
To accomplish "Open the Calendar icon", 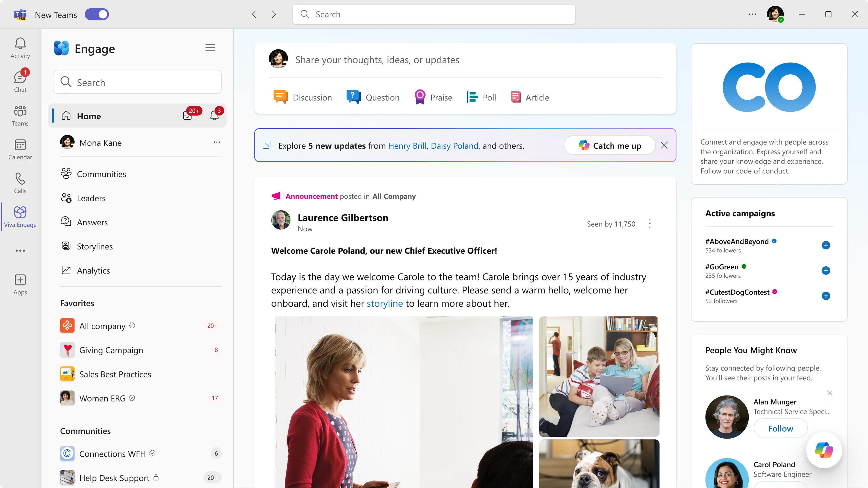I will click(20, 149).
